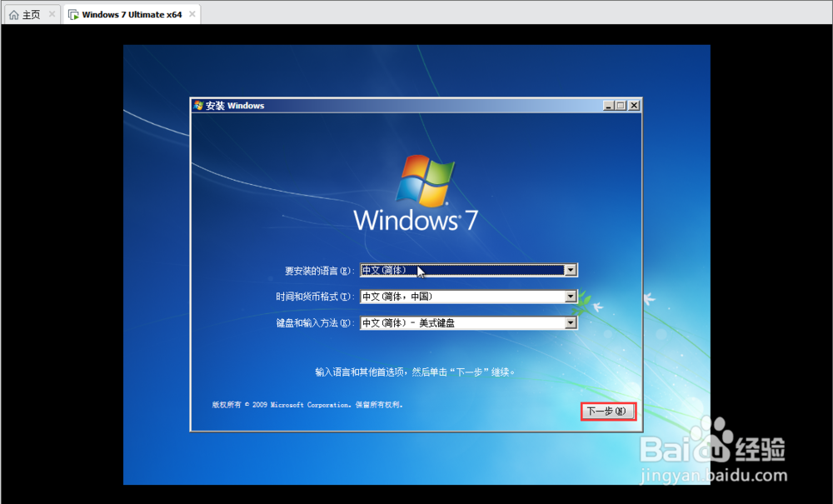Viewport: 833px width, 504px height.
Task: Click the VM icon on Windows 7 tab
Action: [x=73, y=15]
